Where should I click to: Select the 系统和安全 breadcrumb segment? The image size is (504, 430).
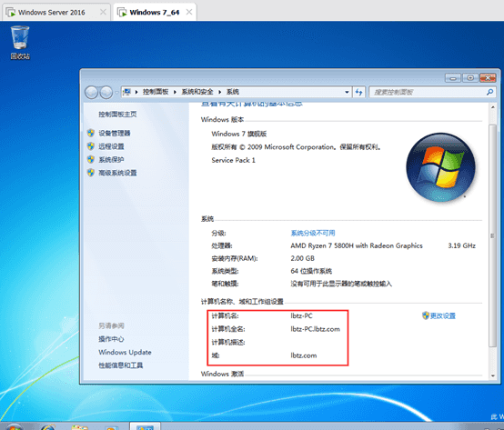pos(197,92)
